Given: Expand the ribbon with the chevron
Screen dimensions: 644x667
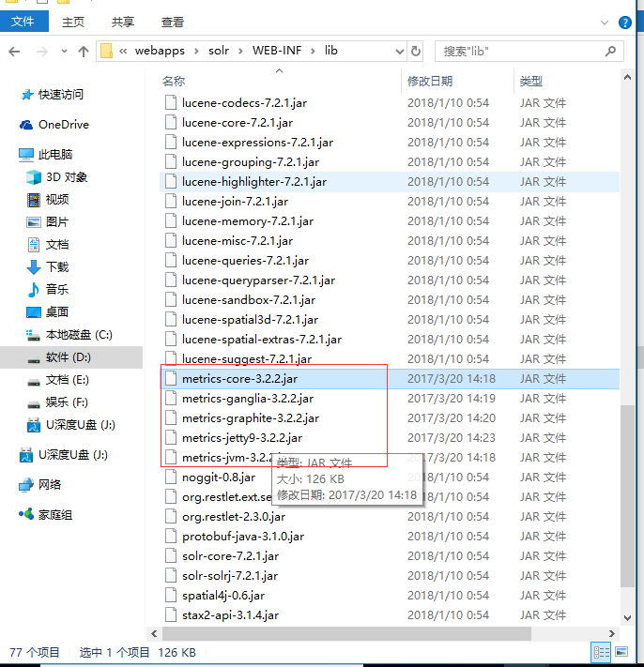Looking at the screenshot, I should [604, 23].
